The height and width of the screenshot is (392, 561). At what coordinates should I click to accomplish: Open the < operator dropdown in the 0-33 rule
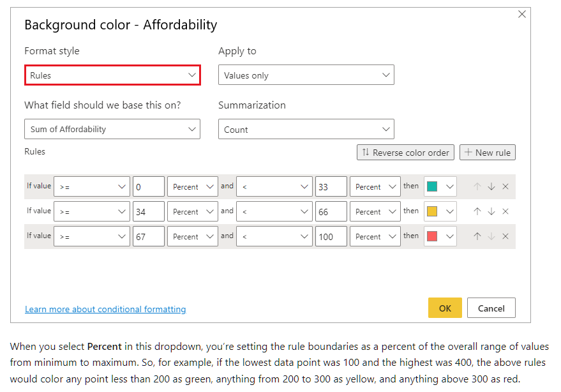tap(274, 186)
